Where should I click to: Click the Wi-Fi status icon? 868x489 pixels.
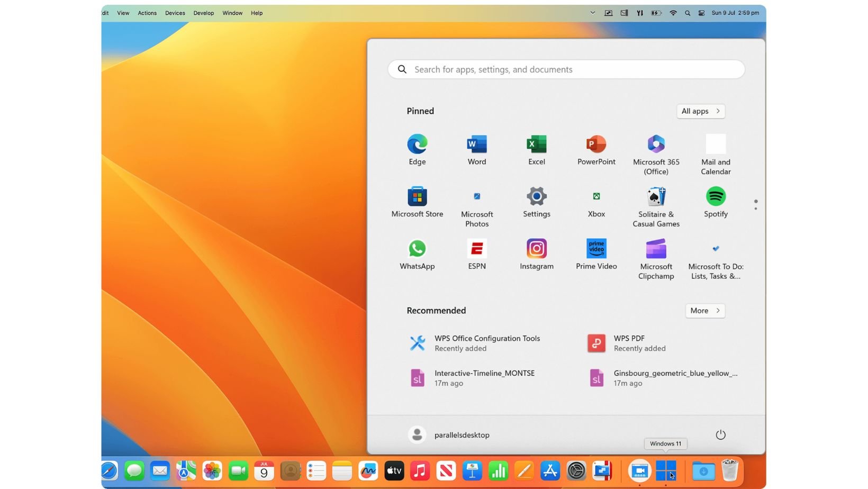[673, 13]
